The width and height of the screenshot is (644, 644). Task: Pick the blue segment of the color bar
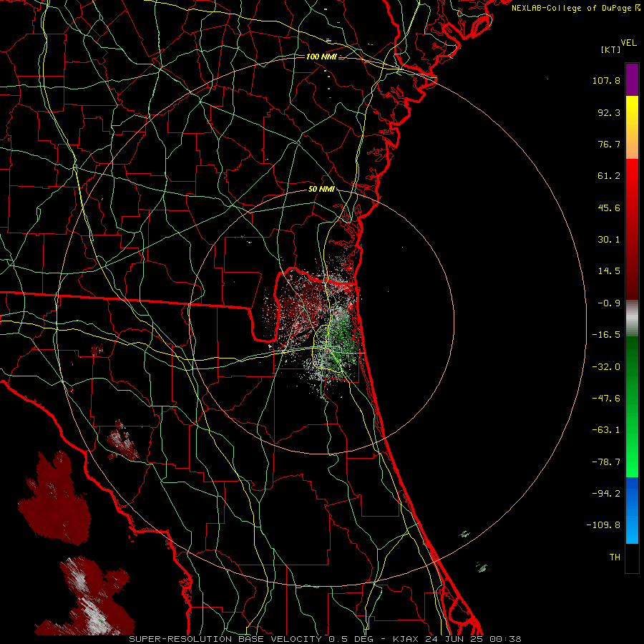click(x=632, y=510)
